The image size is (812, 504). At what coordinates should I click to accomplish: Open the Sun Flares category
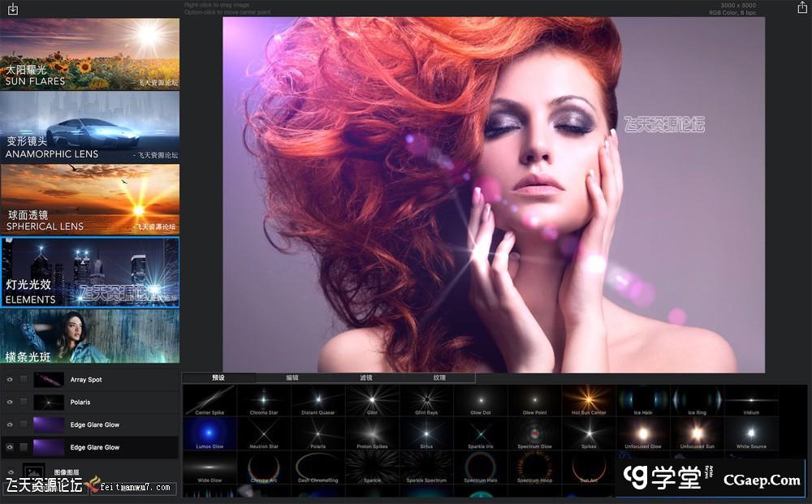coord(89,54)
